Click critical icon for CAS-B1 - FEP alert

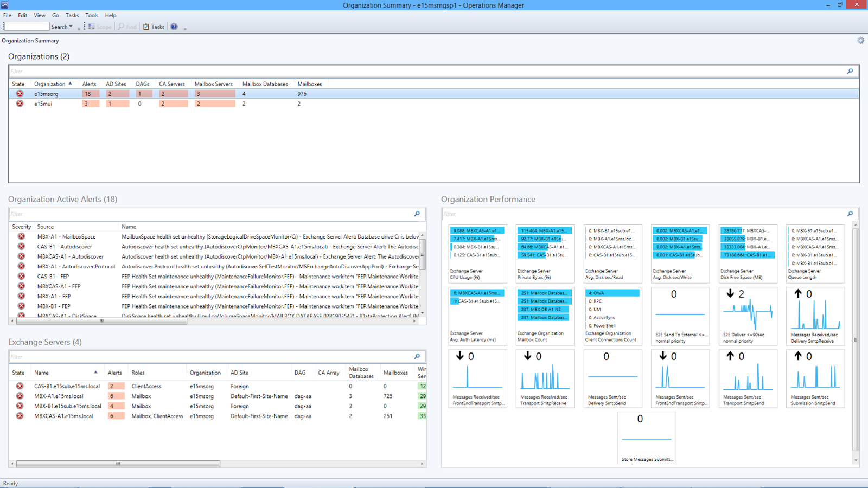point(21,276)
